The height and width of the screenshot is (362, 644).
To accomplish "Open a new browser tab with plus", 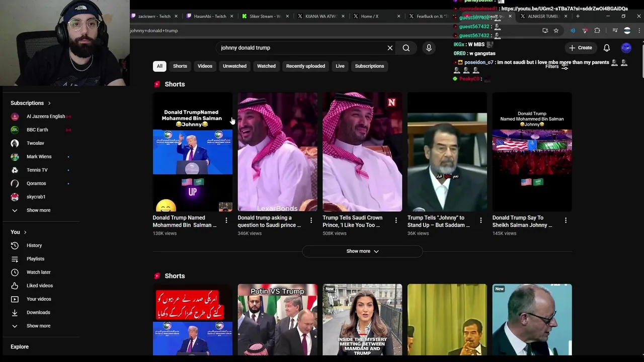I will 578,16.
